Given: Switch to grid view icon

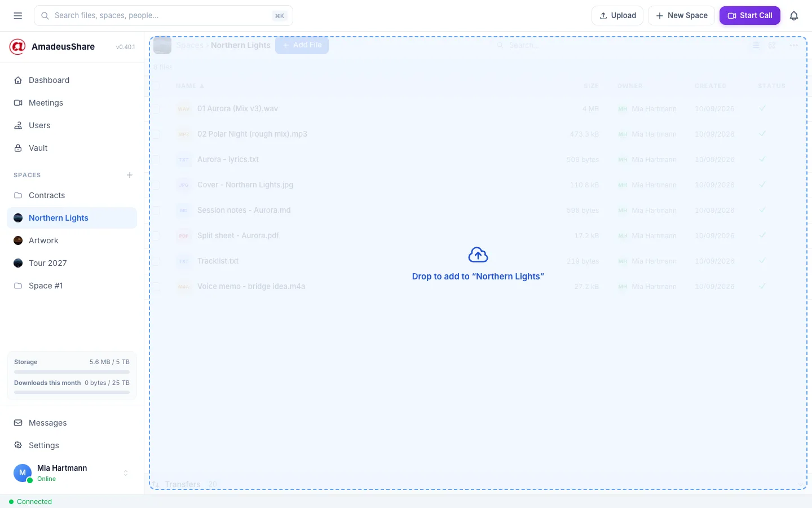Looking at the screenshot, I should coord(772,45).
